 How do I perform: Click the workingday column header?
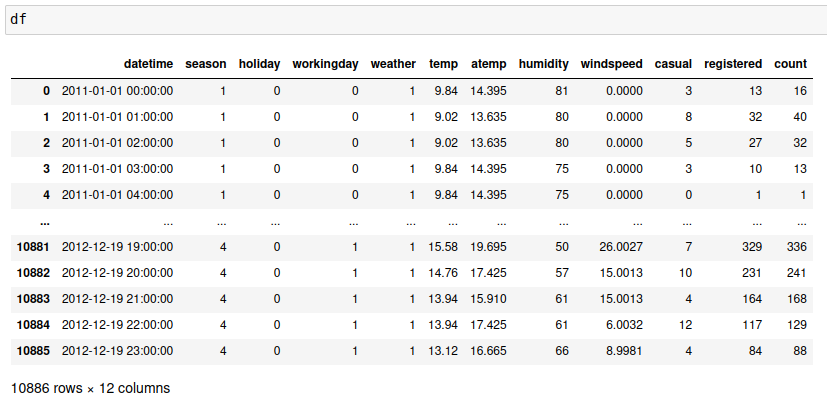click(325, 64)
